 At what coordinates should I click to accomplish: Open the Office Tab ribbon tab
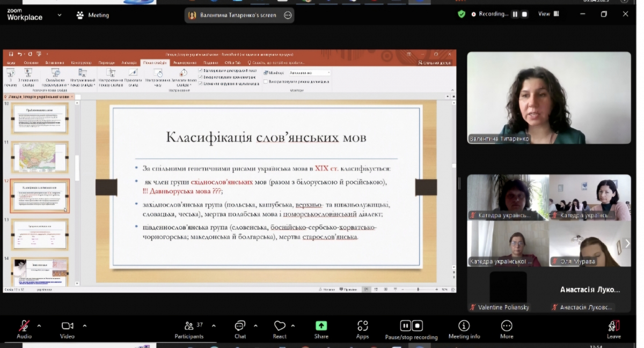pyautogui.click(x=232, y=62)
